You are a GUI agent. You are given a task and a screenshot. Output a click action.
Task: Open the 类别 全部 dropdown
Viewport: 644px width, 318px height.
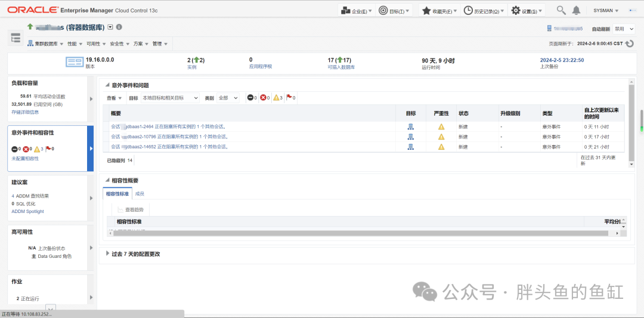pyautogui.click(x=228, y=98)
